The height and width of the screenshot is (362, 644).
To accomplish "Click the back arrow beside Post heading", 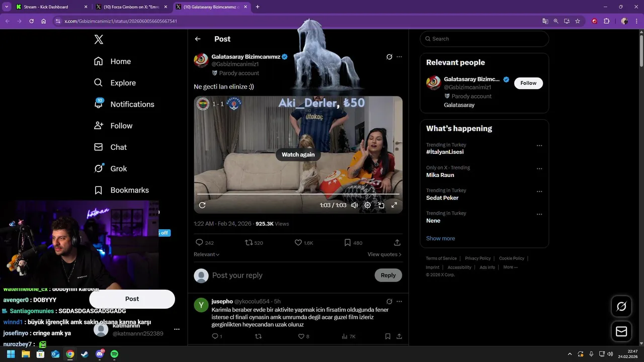I will pyautogui.click(x=198, y=39).
